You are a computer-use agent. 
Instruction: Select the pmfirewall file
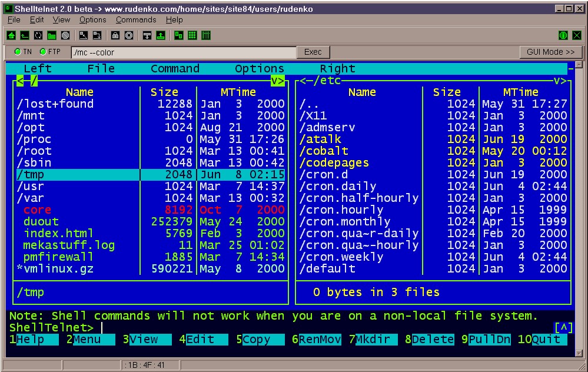coord(151,257)
